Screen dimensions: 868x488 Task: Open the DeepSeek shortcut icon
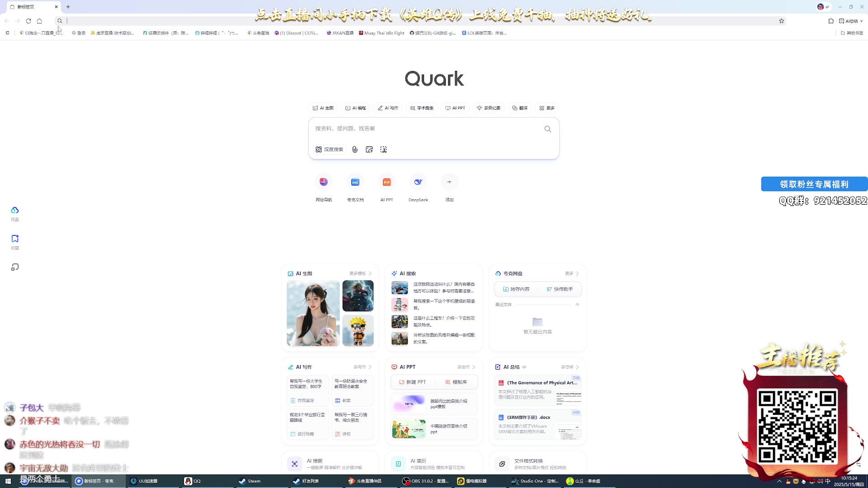point(418,182)
